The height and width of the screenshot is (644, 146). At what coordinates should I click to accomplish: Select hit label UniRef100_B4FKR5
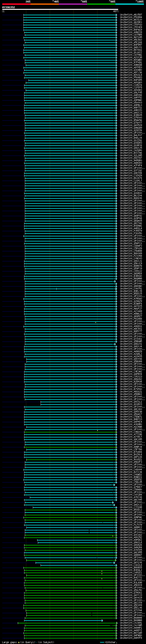131,80
